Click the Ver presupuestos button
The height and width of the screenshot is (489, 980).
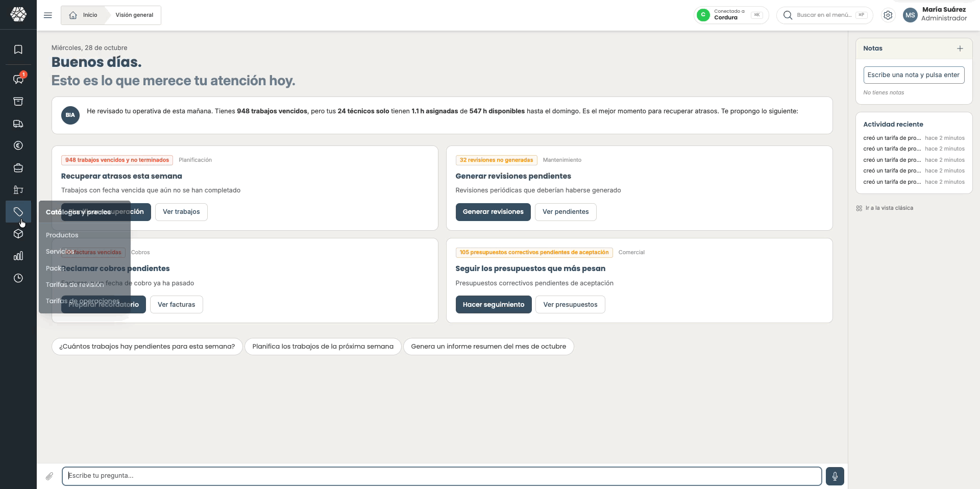click(x=570, y=305)
